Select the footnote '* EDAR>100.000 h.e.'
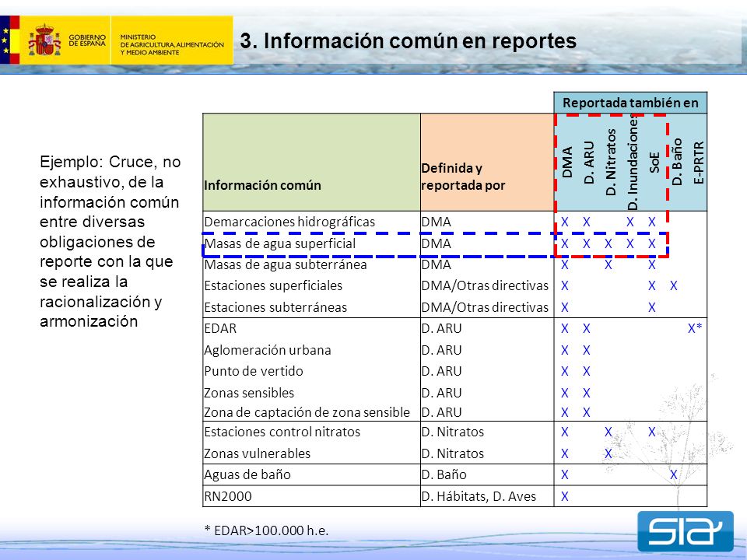The image size is (747, 560). pyautogui.click(x=267, y=530)
